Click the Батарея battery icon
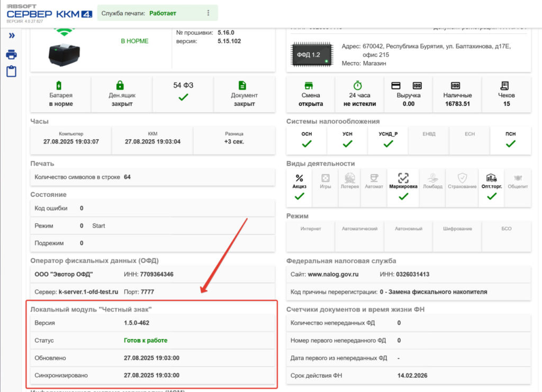 point(59,85)
